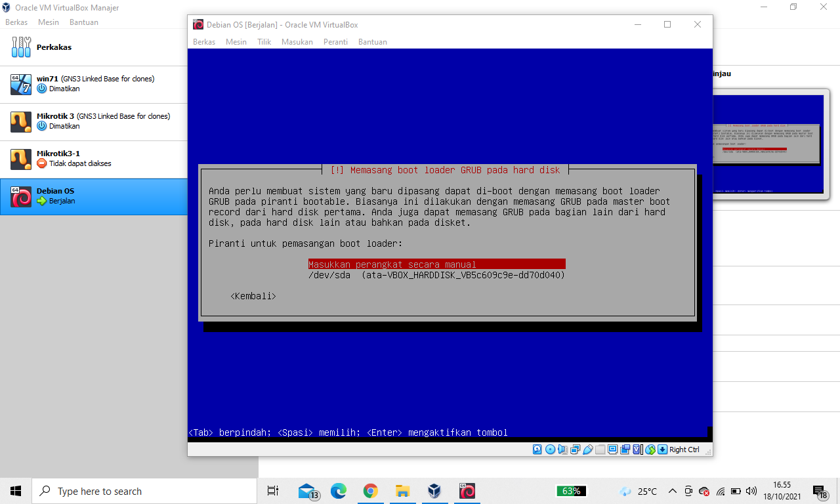The height and width of the screenshot is (504, 840).
Task: Select the win71 virtual machine entry
Action: point(94,85)
